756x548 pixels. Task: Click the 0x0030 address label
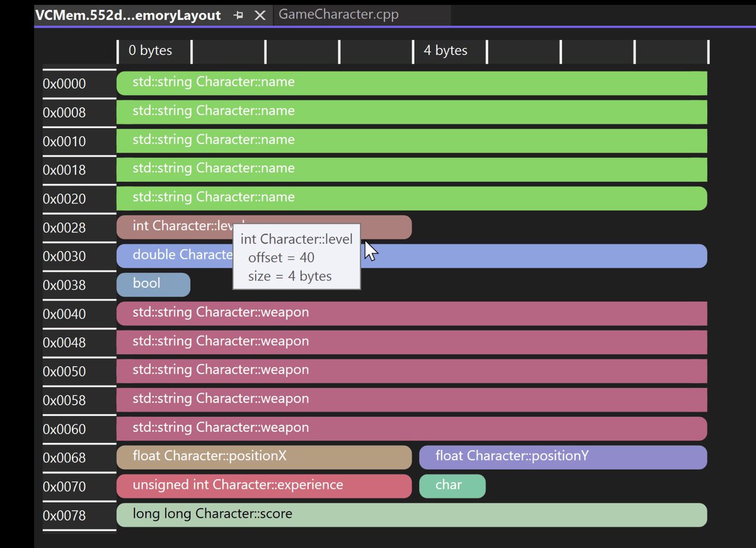64,256
